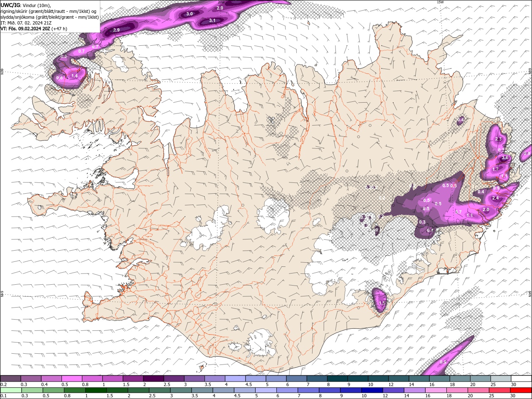The width and height of the screenshot is (532, 399).
Task: Click the 2.3 snowfall value in east
Action: pos(499,139)
